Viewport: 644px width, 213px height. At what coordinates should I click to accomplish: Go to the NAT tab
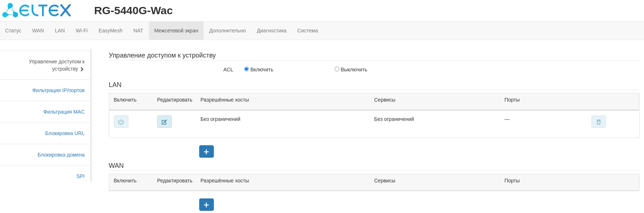coord(138,31)
